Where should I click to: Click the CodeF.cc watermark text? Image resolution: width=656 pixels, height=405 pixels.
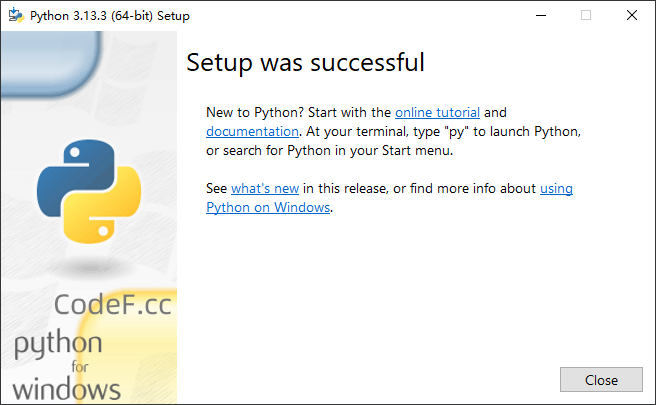(x=113, y=305)
